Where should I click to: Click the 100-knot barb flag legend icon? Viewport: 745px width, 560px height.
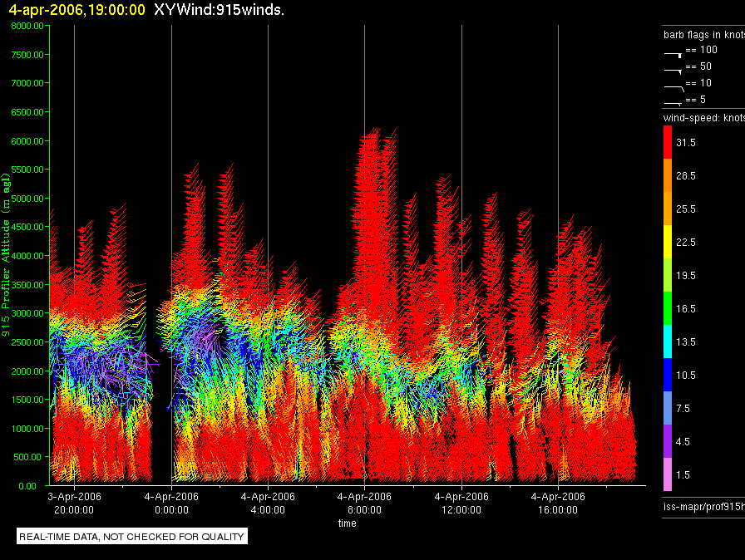coord(673,55)
